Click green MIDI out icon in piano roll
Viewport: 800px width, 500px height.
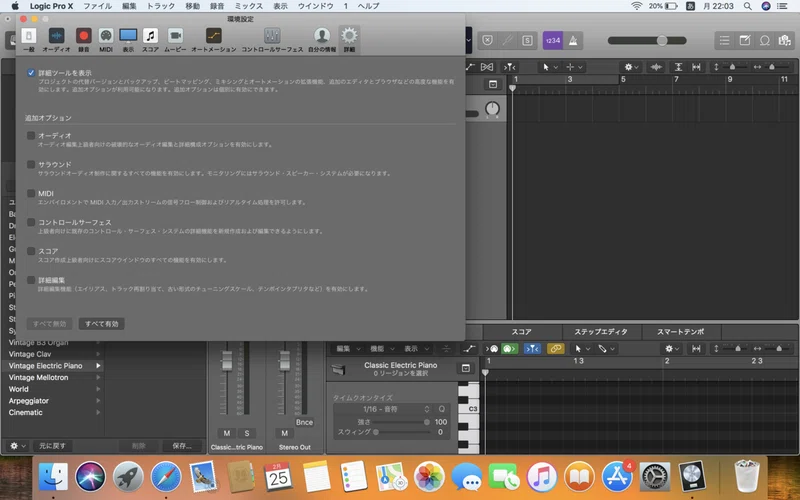(509, 348)
